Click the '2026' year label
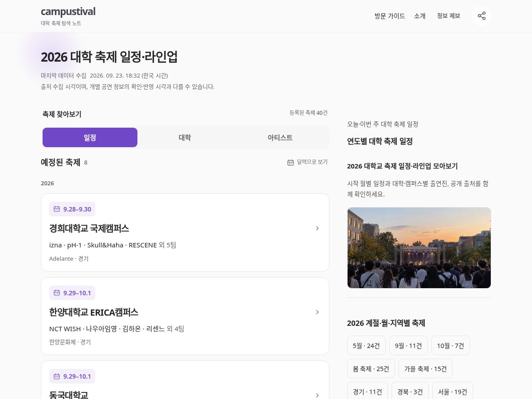This screenshot has width=532, height=399. (x=47, y=183)
